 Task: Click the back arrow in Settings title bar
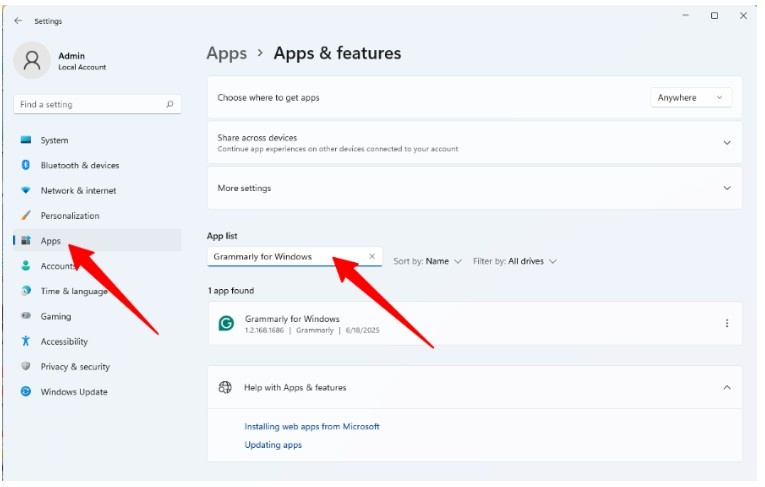tap(18, 20)
